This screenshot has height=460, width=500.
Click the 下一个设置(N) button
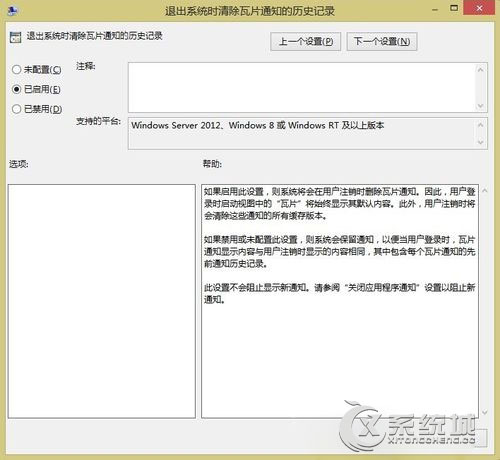click(382, 41)
